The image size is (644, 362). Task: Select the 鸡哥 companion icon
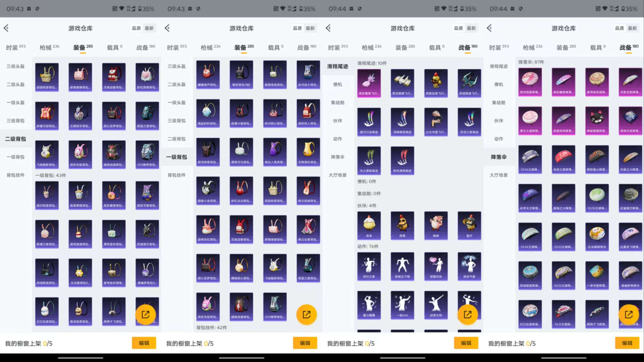[402, 225]
